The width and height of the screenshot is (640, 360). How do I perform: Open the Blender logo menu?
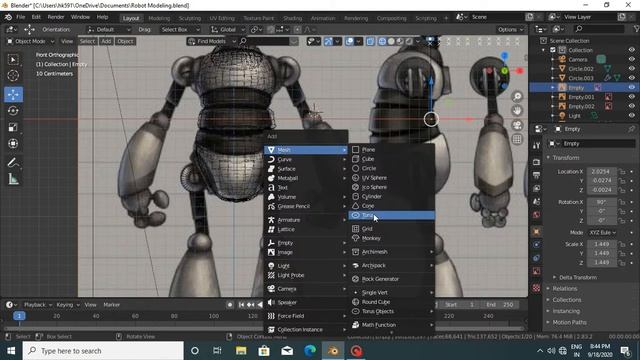pos(8,17)
